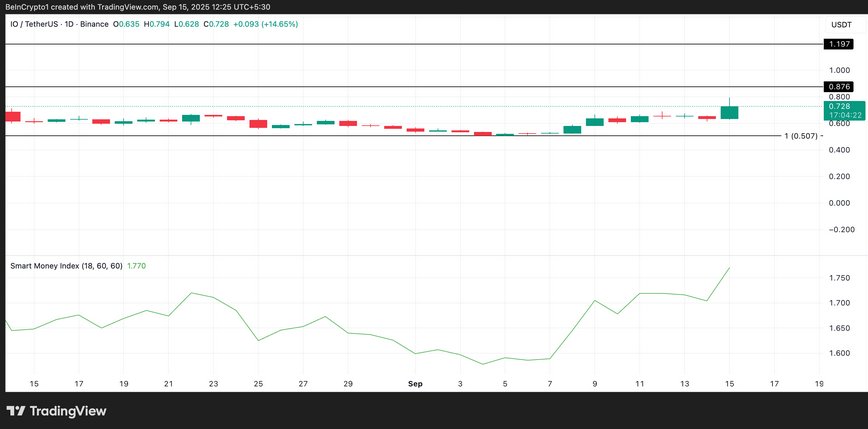868x429 pixels.
Task: Click the Sep label on the date axis
Action: [x=415, y=383]
